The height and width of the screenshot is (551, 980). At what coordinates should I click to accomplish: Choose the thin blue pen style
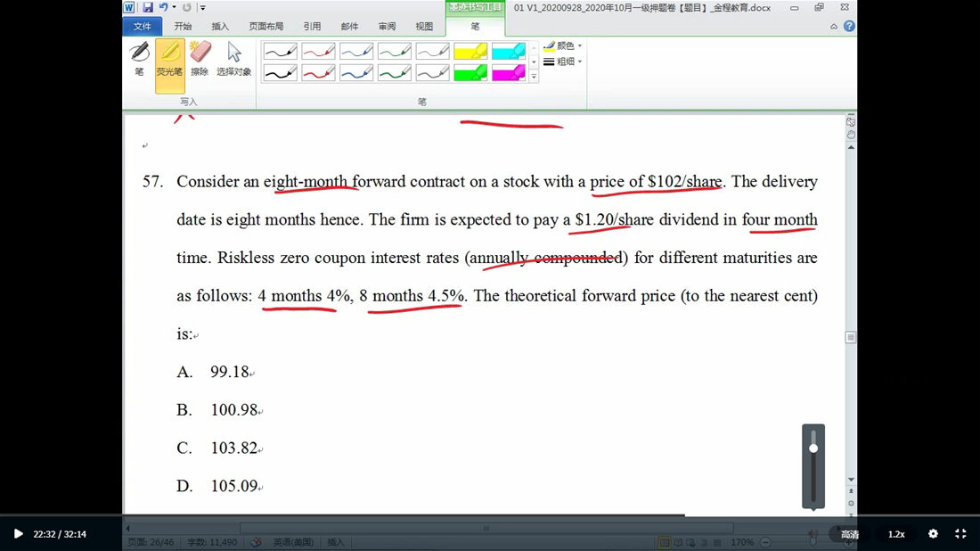point(356,52)
